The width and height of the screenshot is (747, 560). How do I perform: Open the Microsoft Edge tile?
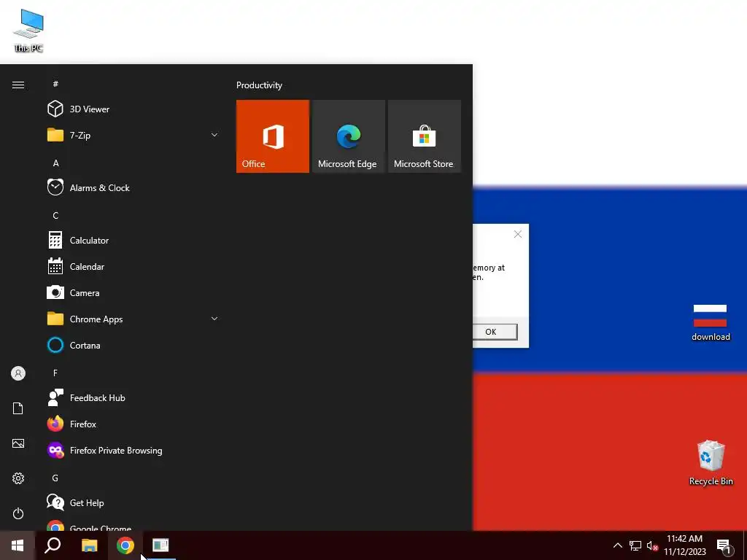click(x=348, y=136)
